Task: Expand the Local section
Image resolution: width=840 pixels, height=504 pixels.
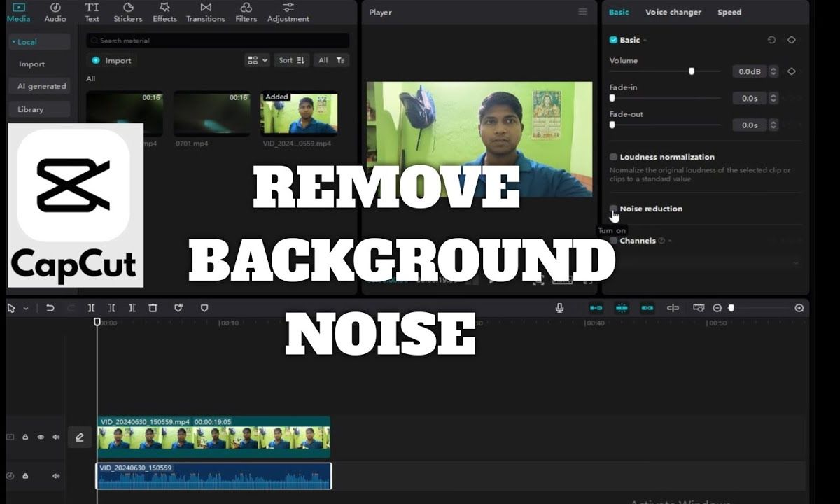Action: tap(40, 42)
